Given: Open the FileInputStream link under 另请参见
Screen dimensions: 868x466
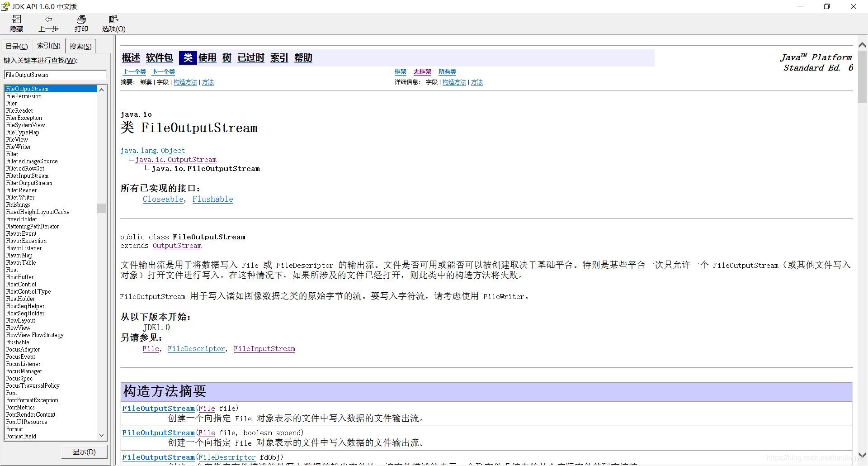Looking at the screenshot, I should (264, 348).
